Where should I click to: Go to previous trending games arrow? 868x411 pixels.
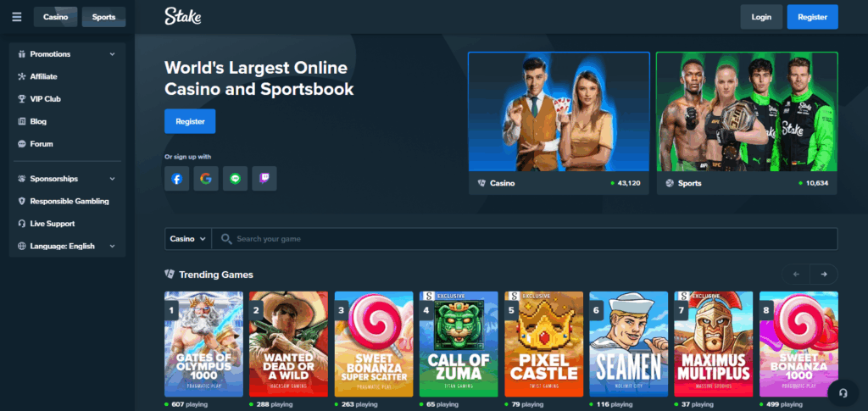pyautogui.click(x=796, y=275)
